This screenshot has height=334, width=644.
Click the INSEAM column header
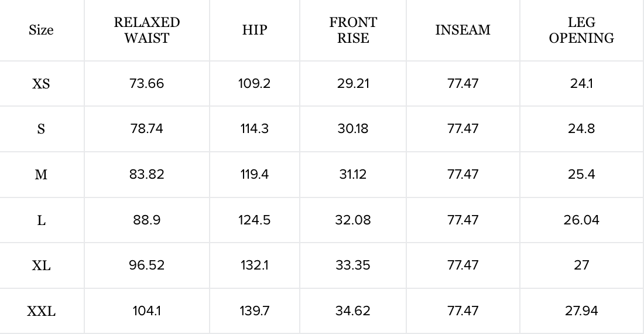463,30
